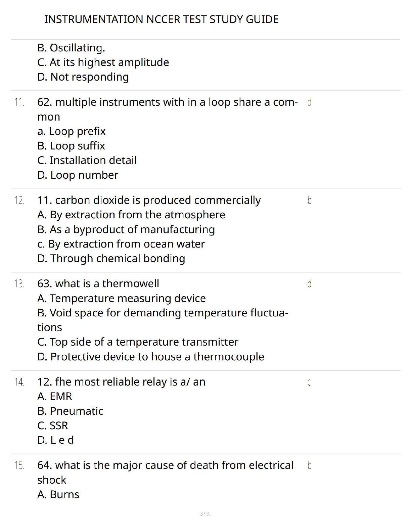Select A. Temperature measuring device

[x=122, y=298]
